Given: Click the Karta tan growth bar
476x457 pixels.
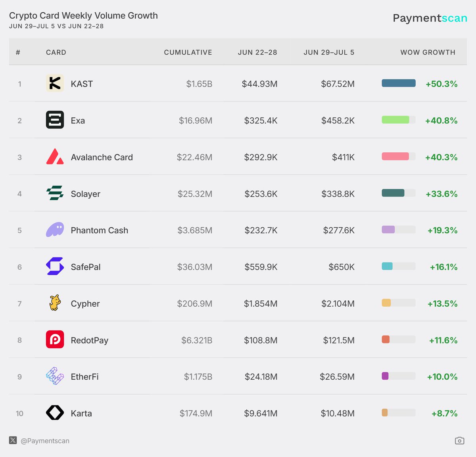Looking at the screenshot, I should 385,413.
